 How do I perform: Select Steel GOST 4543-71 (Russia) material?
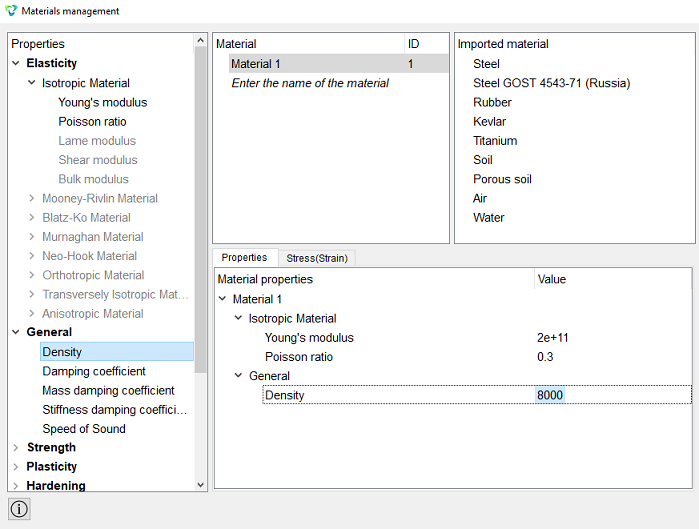(x=551, y=83)
